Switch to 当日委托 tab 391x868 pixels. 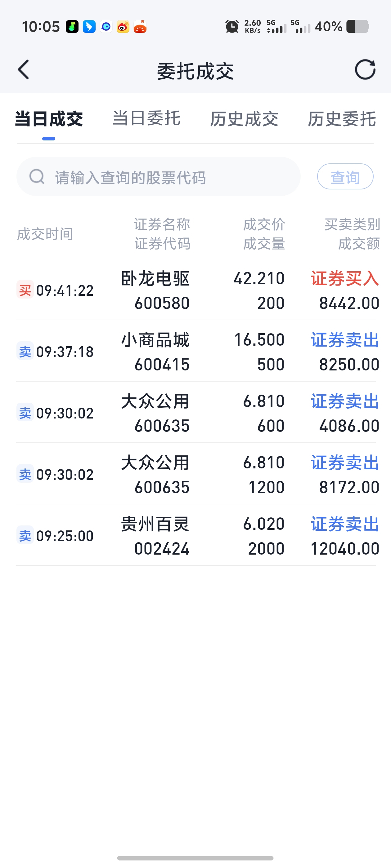click(146, 119)
